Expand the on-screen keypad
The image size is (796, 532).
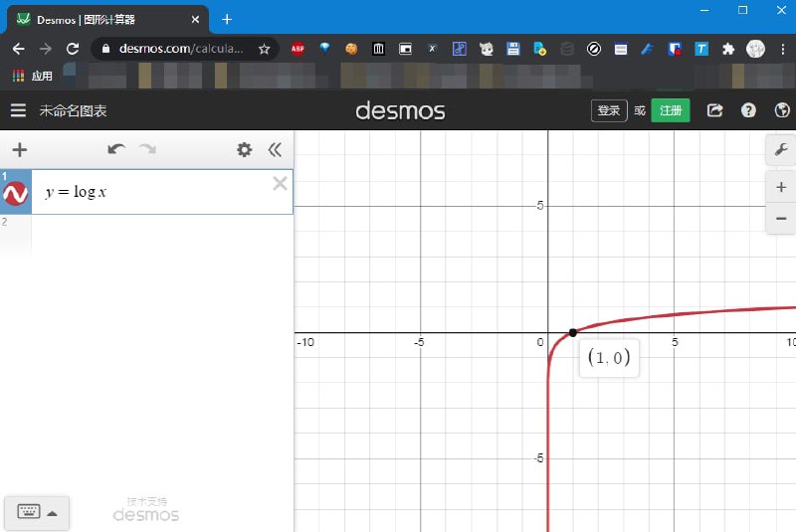click(36, 512)
